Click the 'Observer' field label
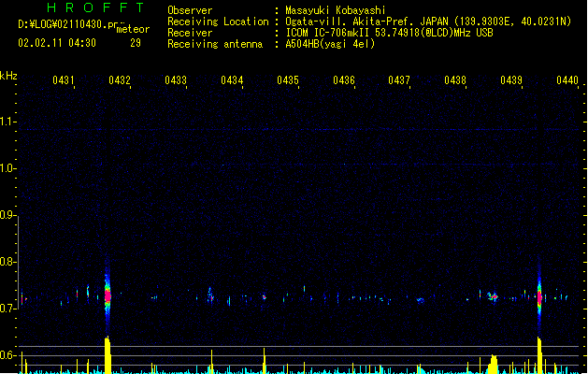588x374 pixels. coord(190,10)
